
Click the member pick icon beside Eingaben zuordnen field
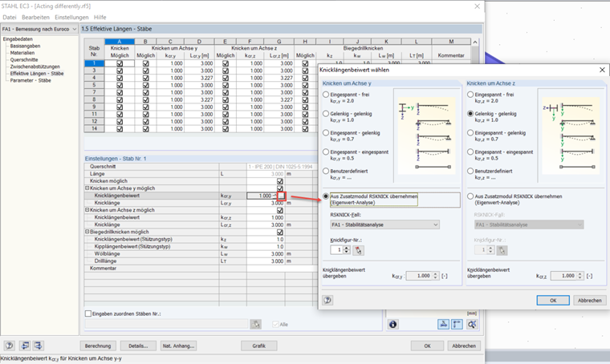255,324
